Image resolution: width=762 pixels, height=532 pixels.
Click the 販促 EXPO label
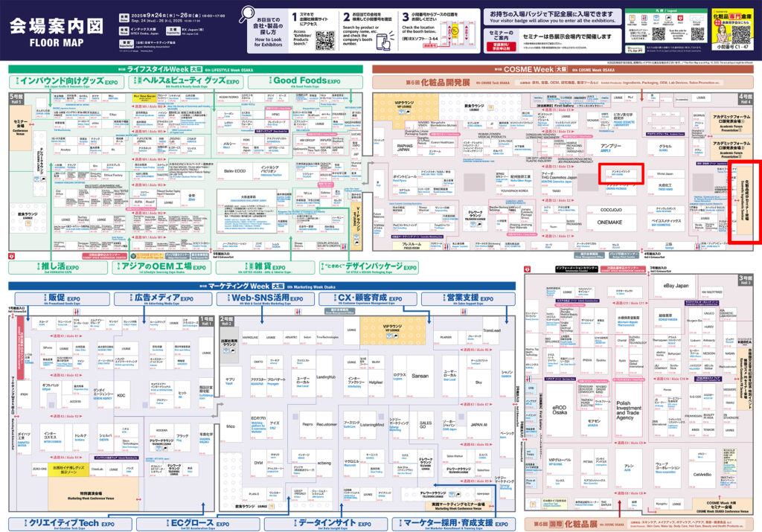(63, 299)
